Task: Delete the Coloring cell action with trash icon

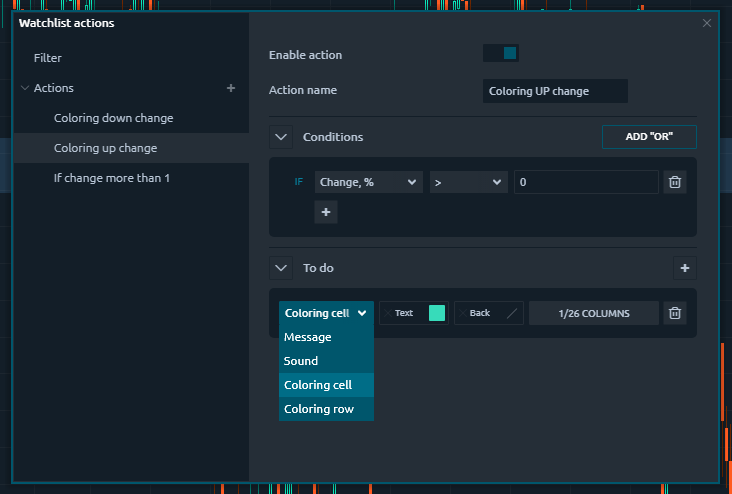Action: (x=675, y=313)
